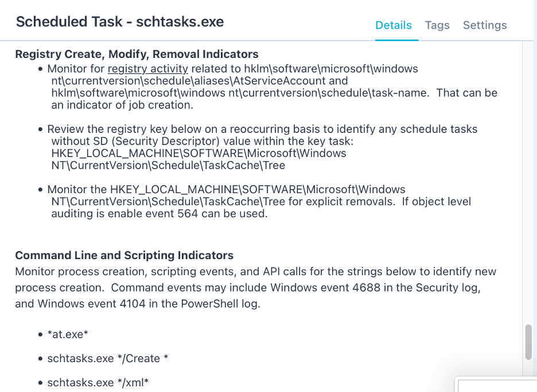Viewport: 537px width, 392px height.
Task: Click the 'schtasks.exe */Create *' list item
Action: pyautogui.click(x=108, y=359)
